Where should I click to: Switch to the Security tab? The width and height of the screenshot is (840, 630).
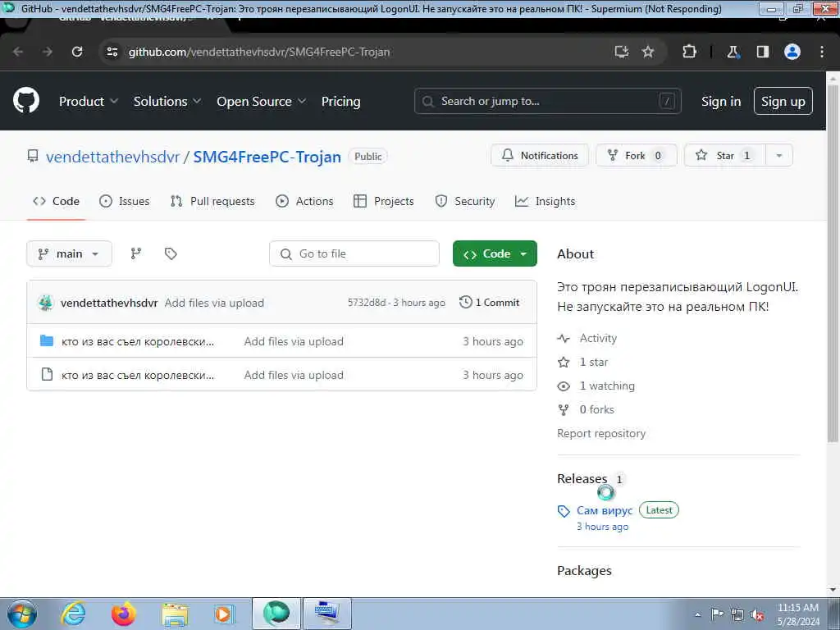point(465,202)
